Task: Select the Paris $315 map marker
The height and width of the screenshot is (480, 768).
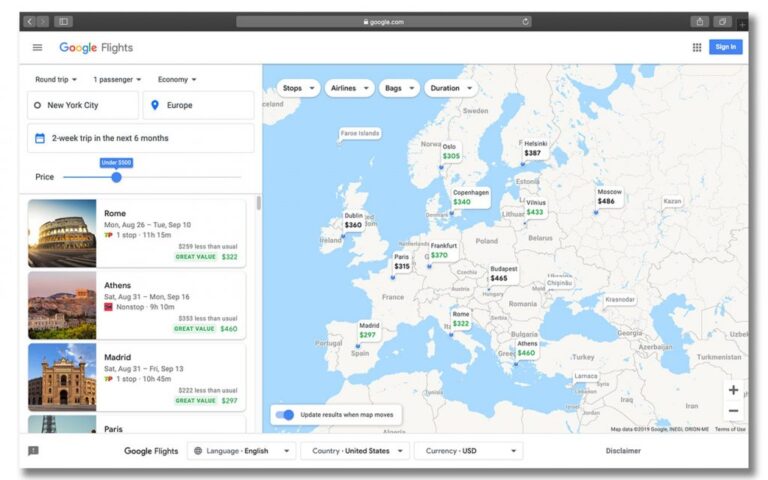Action: (402, 262)
